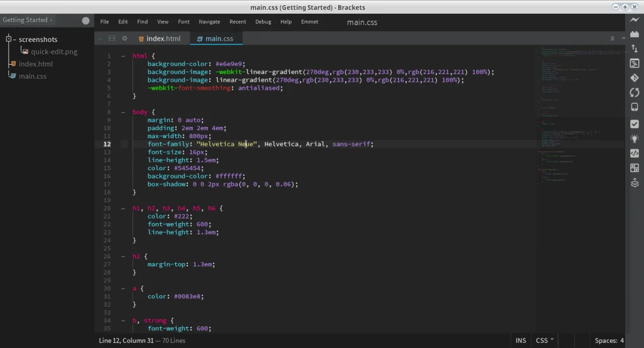Fold the h1-h6 rule at line 20

click(123, 209)
